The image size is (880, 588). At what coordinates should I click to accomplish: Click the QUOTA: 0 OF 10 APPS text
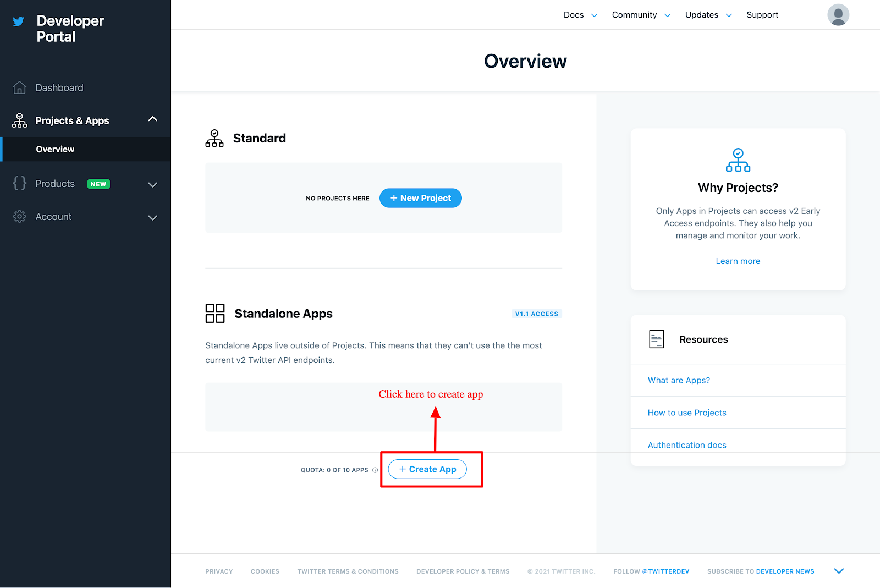334,470
